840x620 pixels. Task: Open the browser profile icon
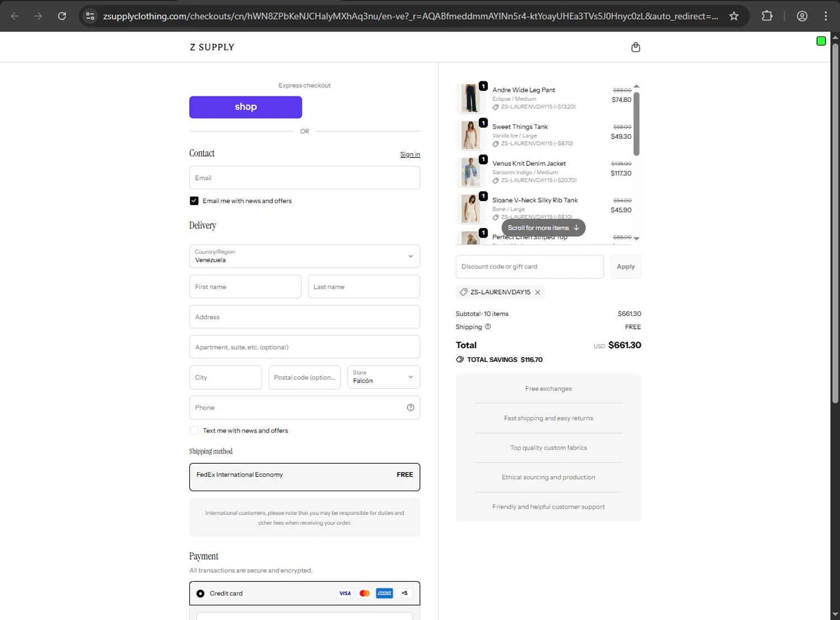click(802, 16)
